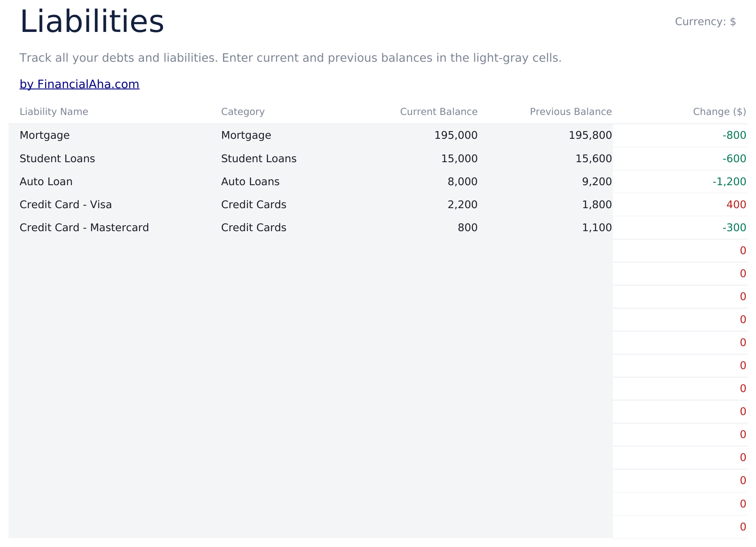Click the instruction text about light-gray cells
This screenshot has width=756, height=547.
291,58
